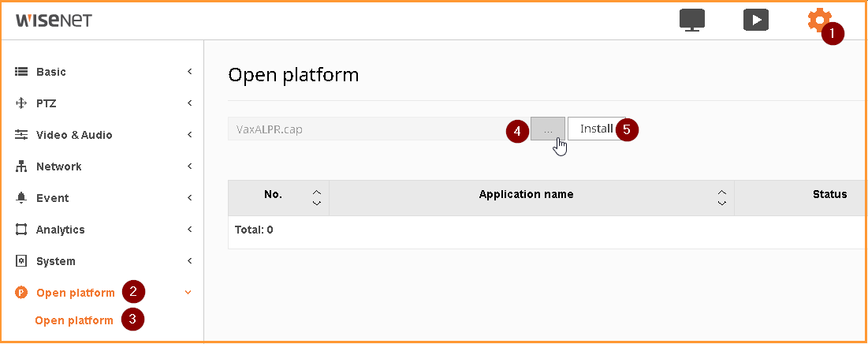This screenshot has height=344, width=868.
Task: Click the Analytics frame icon
Action: click(21, 230)
